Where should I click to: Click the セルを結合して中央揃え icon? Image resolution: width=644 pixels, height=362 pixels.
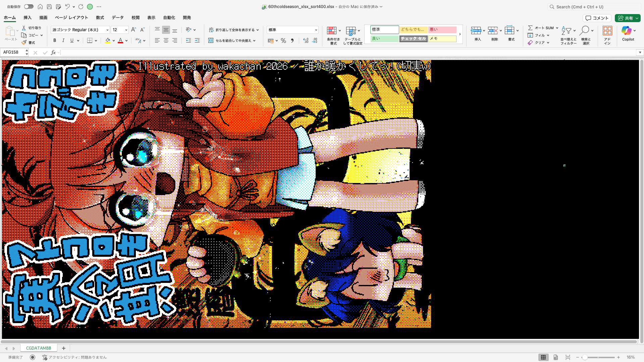[x=231, y=40]
